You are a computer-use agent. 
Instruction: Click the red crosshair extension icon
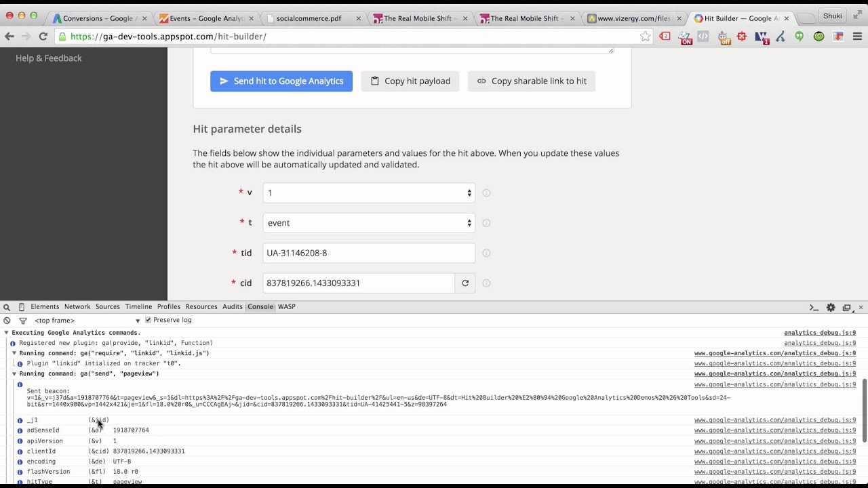point(742,37)
